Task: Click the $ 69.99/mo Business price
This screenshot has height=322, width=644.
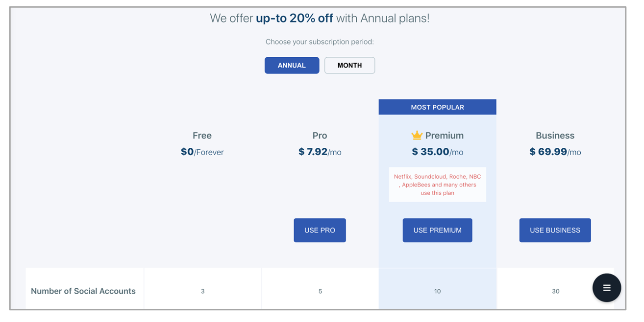Action: (x=555, y=152)
